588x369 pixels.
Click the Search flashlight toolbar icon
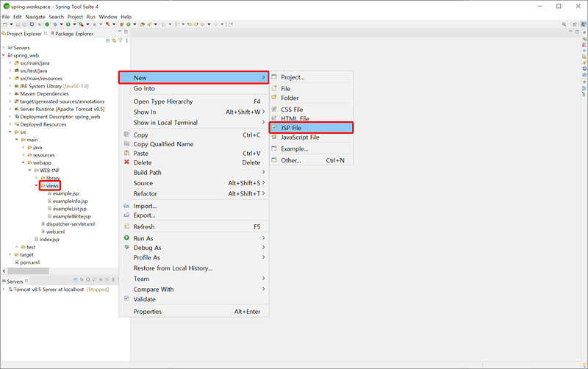(x=149, y=24)
